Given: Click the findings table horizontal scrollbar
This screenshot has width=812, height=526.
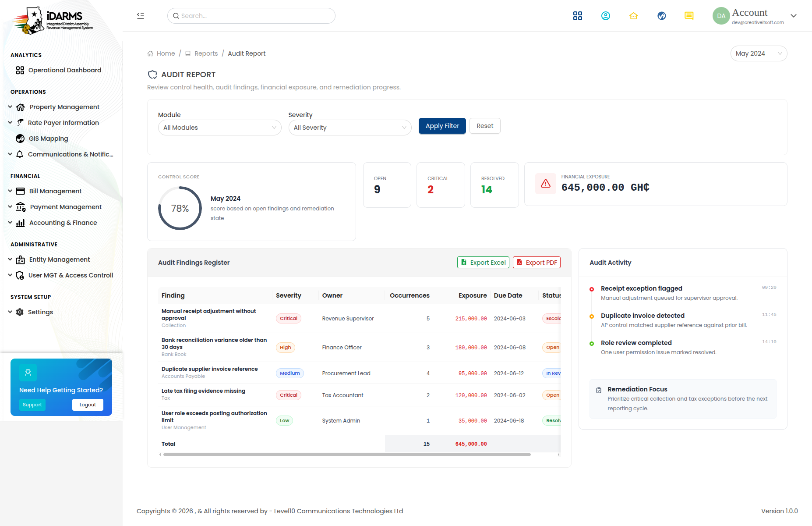Looking at the screenshot, I should pos(347,455).
